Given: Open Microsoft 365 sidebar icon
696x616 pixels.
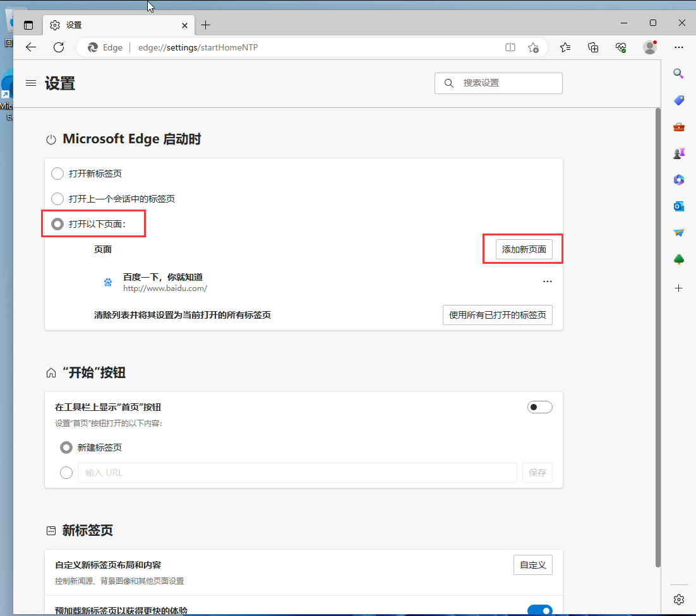Looking at the screenshot, I should pyautogui.click(x=679, y=180).
